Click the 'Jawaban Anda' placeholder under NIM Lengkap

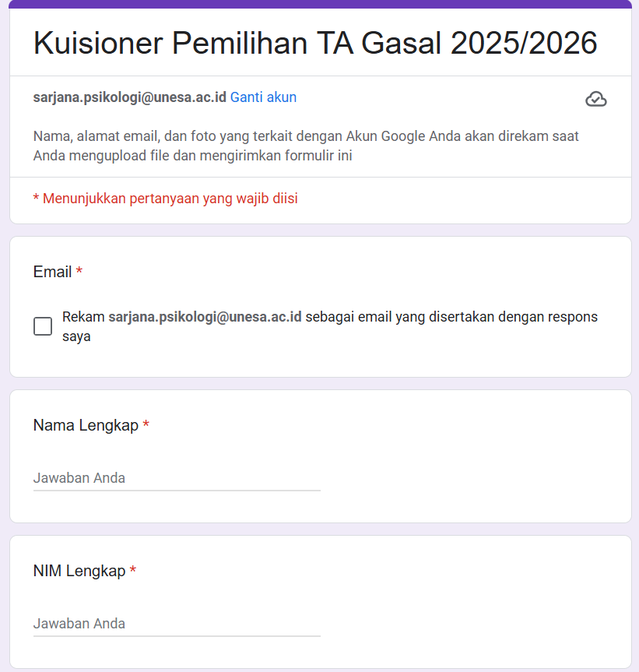coord(79,624)
